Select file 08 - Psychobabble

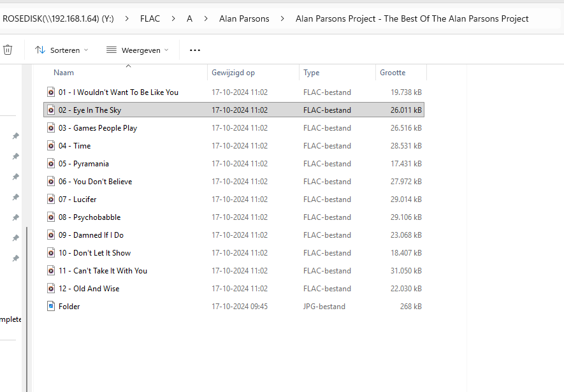pyautogui.click(x=90, y=217)
